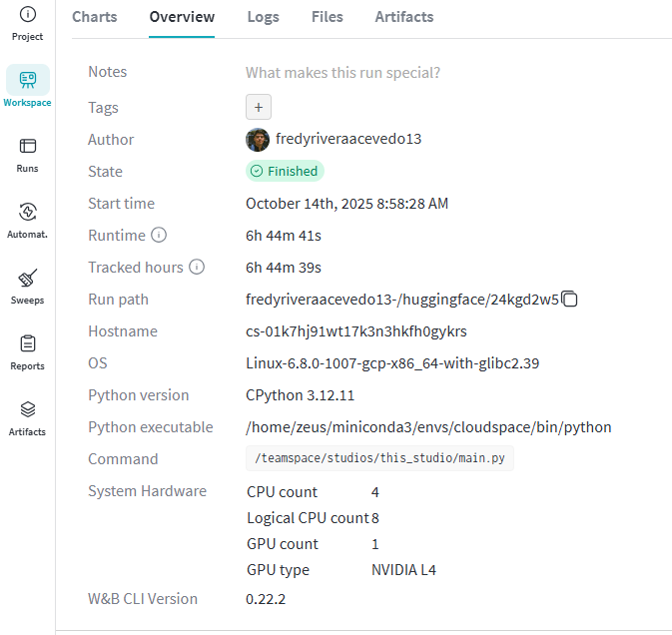
Task: Click the runtime value 6h 44m 41s
Action: click(284, 236)
